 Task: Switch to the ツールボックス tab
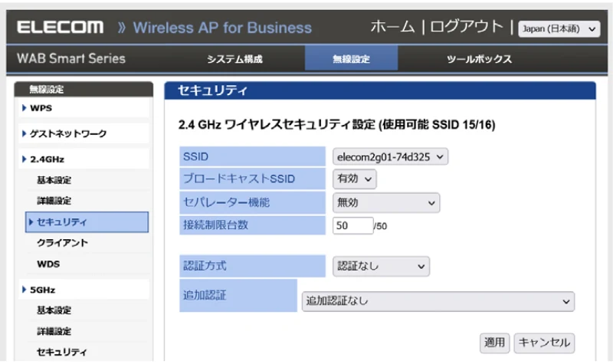480,59
